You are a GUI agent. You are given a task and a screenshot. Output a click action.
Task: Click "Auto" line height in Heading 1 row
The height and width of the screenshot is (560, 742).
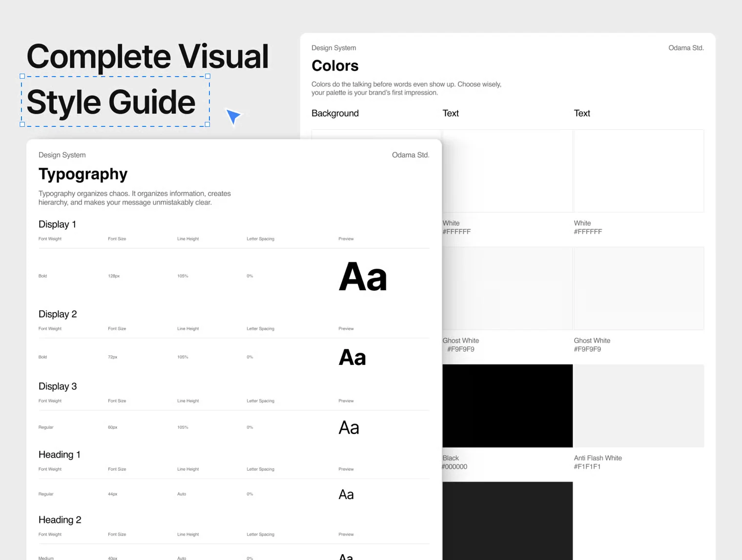[182, 494]
